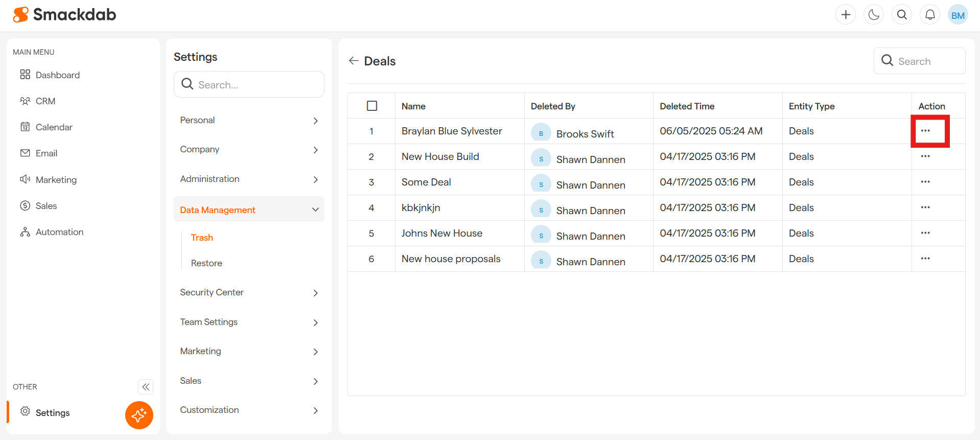Go back using the Deals arrow

tap(354, 61)
